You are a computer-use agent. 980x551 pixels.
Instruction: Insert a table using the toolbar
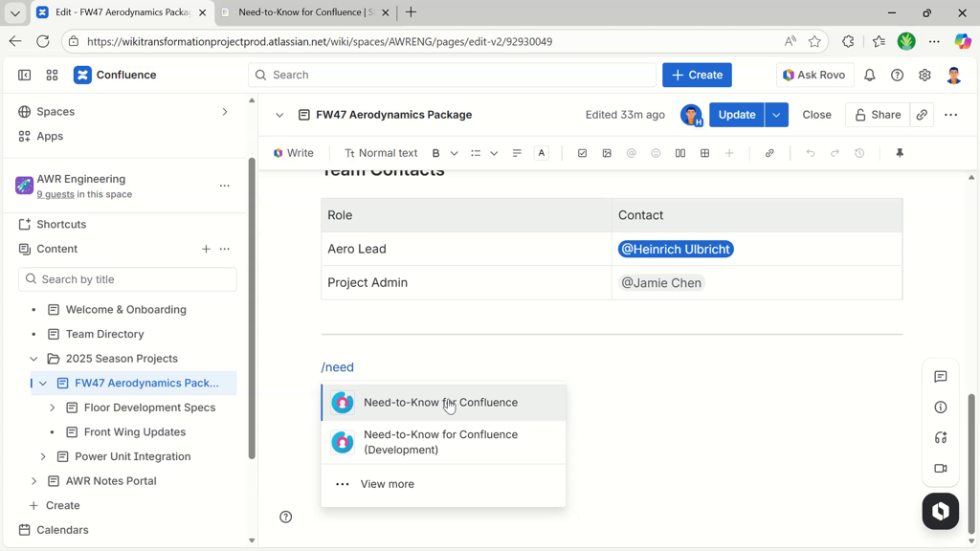point(704,153)
